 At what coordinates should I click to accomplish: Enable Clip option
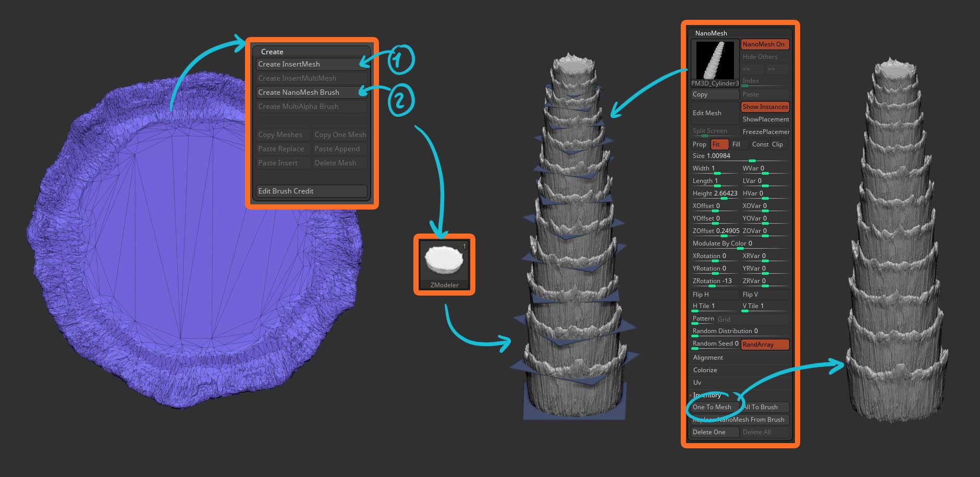pyautogui.click(x=779, y=144)
